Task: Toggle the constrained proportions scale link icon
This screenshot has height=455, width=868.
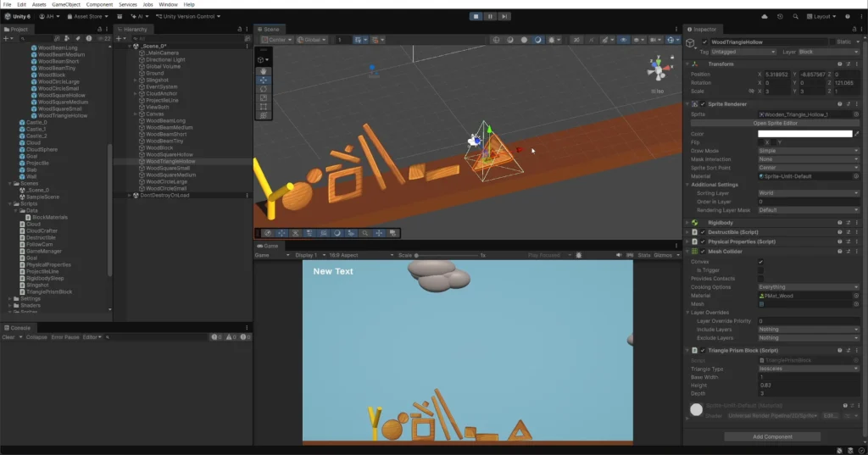Action: tap(751, 92)
